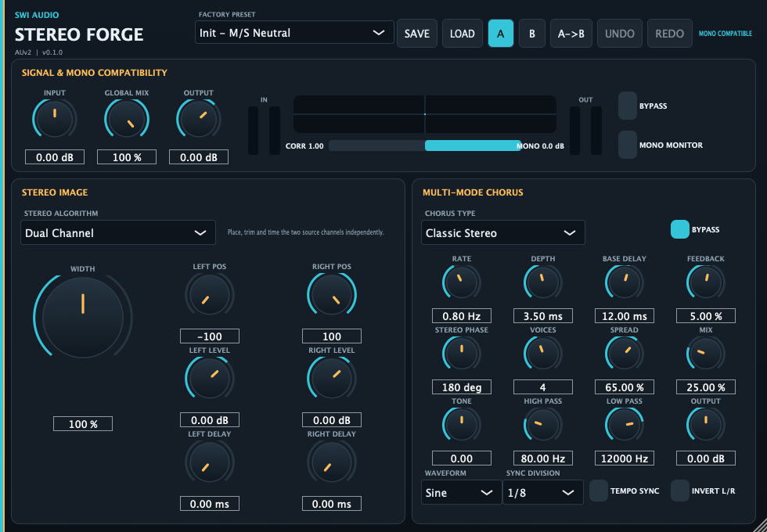
Task: Click the RIGHT DELAY value field 0.00 ms
Action: (332, 503)
